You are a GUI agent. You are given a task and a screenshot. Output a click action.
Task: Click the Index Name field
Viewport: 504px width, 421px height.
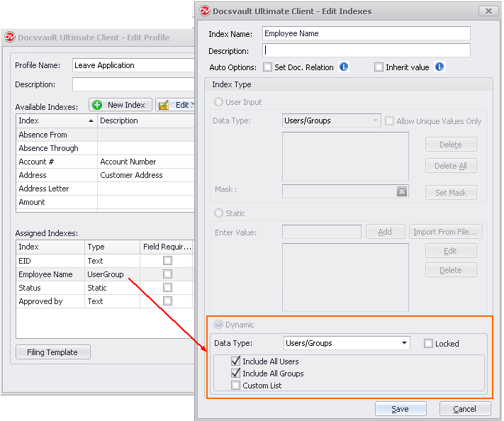[x=366, y=33]
